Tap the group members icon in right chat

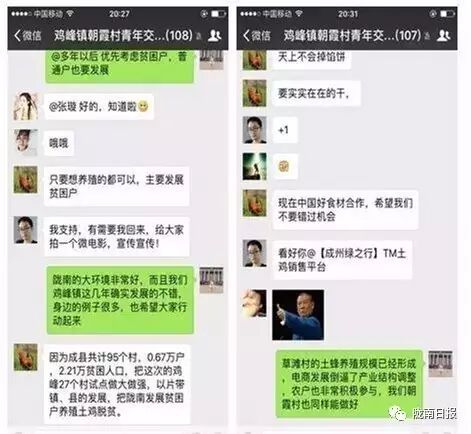click(x=444, y=35)
